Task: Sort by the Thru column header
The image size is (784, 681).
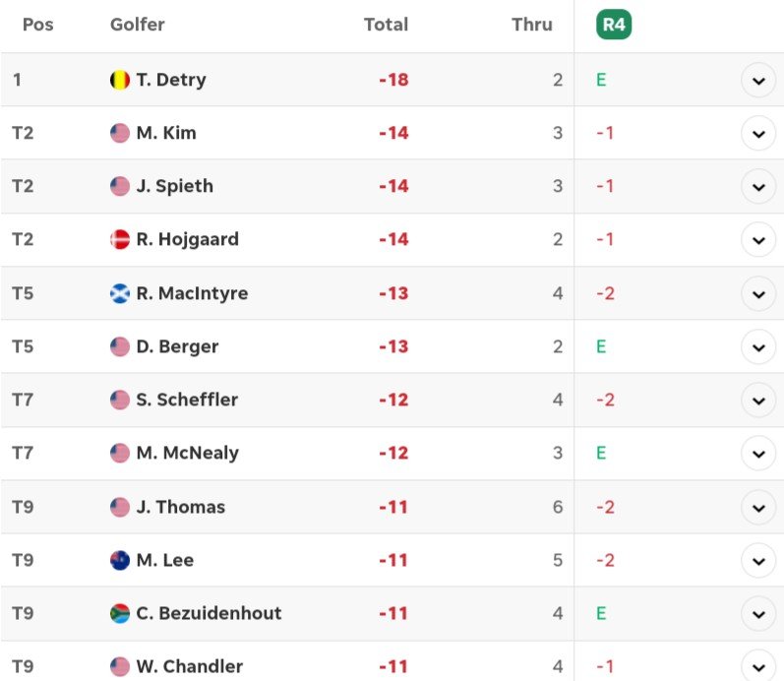Action: (532, 24)
